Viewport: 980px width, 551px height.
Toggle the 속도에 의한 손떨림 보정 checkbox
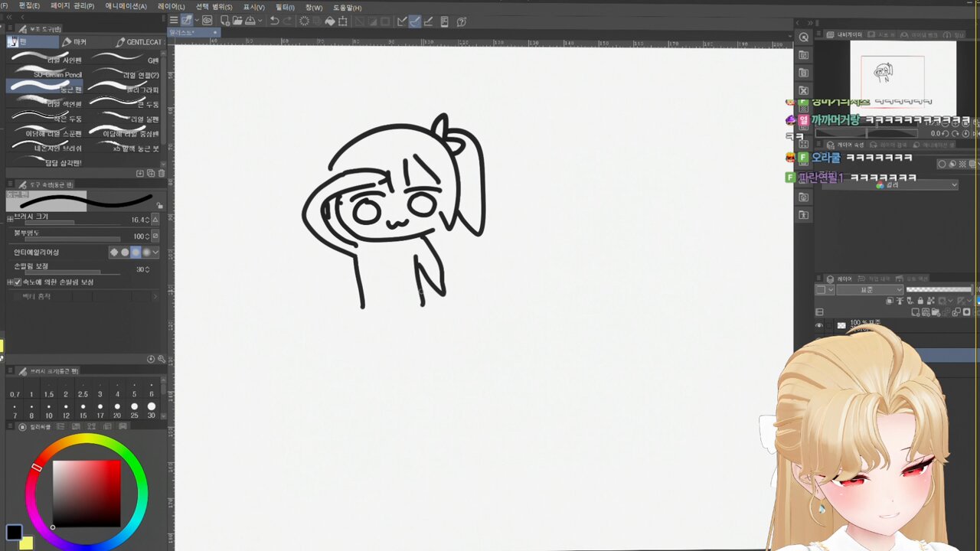(x=18, y=282)
